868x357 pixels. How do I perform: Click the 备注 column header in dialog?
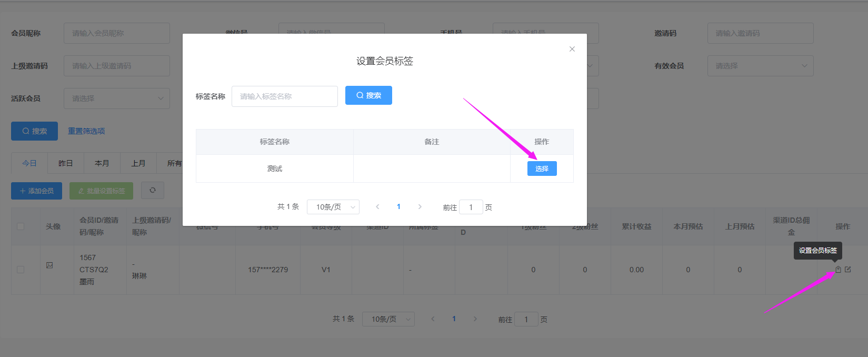(432, 142)
